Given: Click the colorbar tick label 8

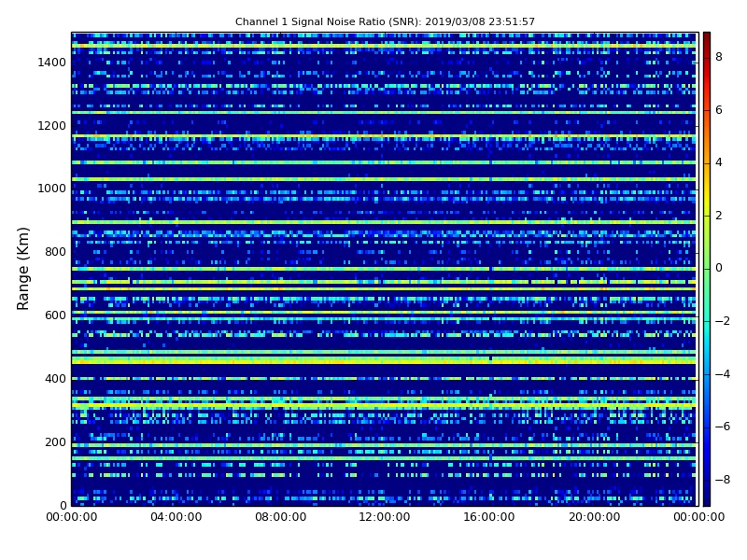Looking at the screenshot, I should (719, 57).
